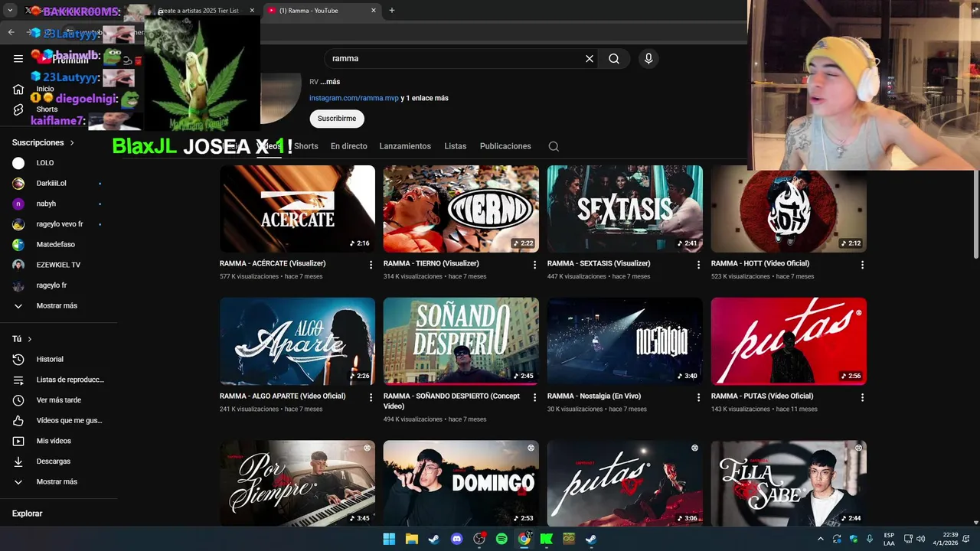Open OBS Studio from the taskbar
The height and width of the screenshot is (551, 980).
tap(479, 539)
